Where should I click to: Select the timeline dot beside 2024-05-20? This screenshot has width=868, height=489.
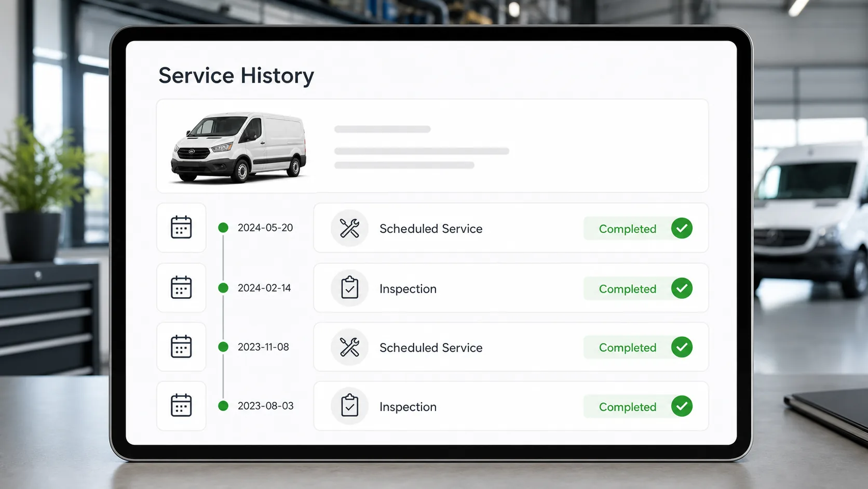click(223, 228)
